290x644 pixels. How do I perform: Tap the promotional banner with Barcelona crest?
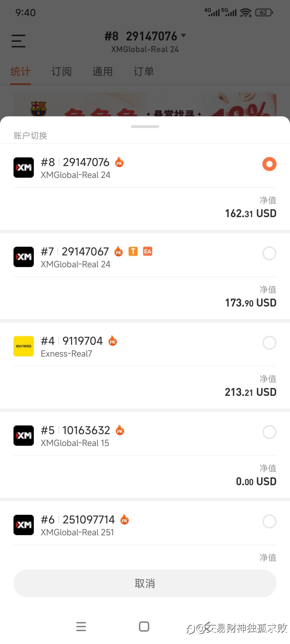pyautogui.click(x=145, y=105)
